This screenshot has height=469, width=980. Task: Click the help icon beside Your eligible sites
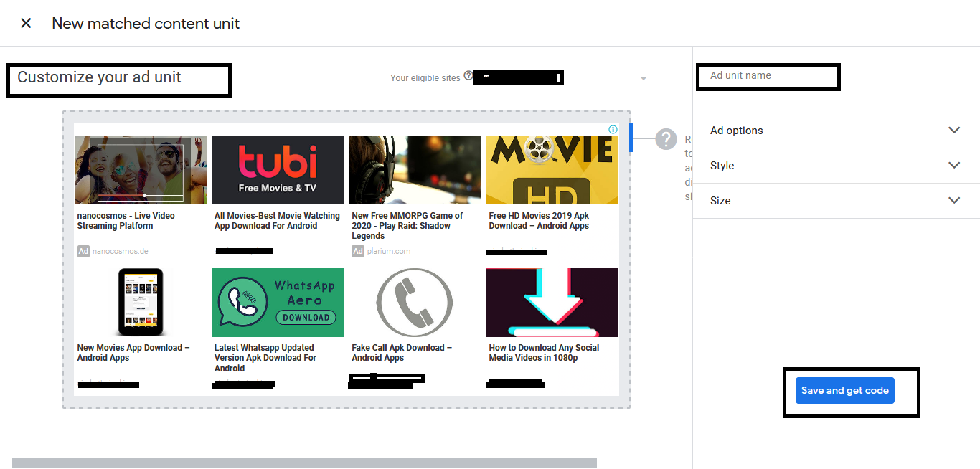(x=468, y=75)
